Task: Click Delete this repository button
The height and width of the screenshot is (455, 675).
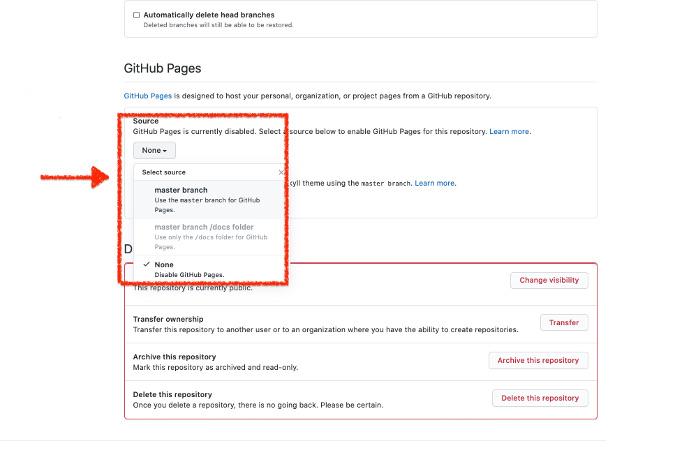Action: point(540,398)
